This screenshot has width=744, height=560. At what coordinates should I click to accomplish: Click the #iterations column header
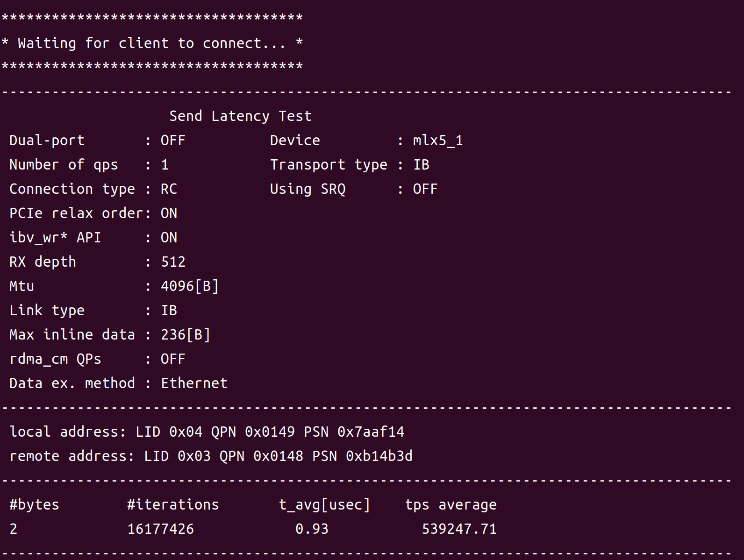click(x=173, y=505)
